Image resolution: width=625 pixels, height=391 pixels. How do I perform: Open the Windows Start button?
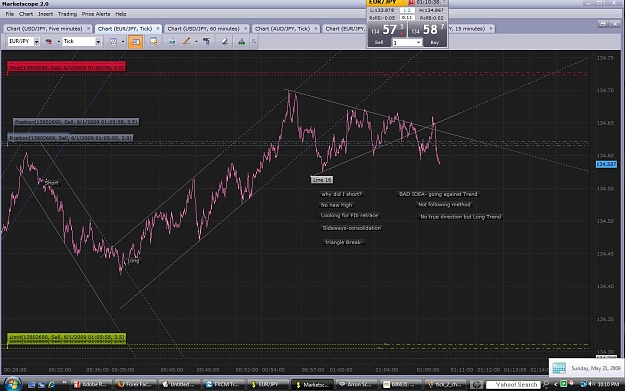tap(12, 384)
